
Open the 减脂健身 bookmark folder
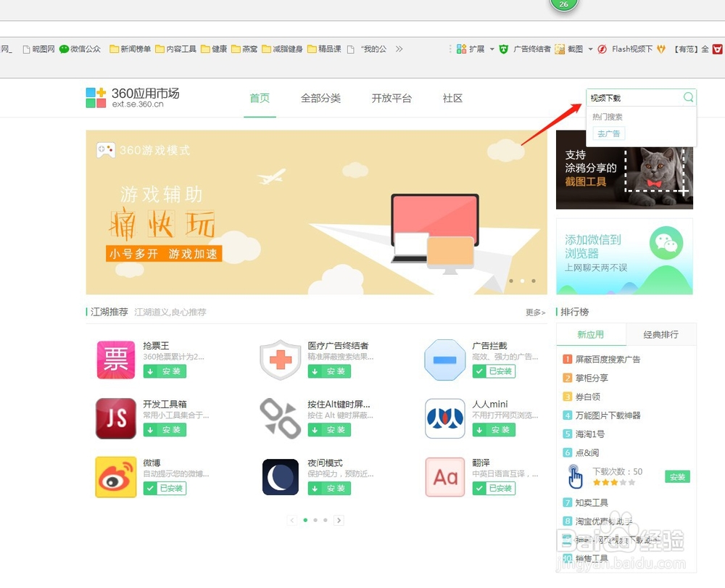(282, 49)
